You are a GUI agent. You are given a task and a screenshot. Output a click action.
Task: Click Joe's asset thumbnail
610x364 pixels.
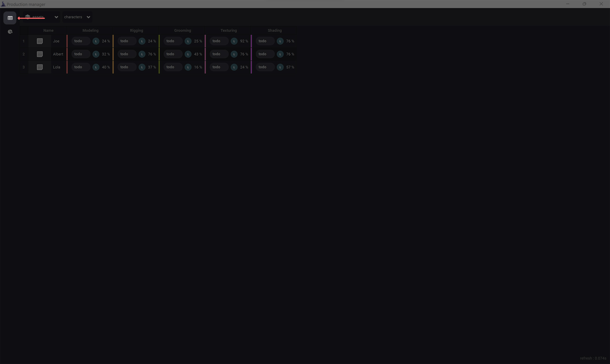(40, 41)
